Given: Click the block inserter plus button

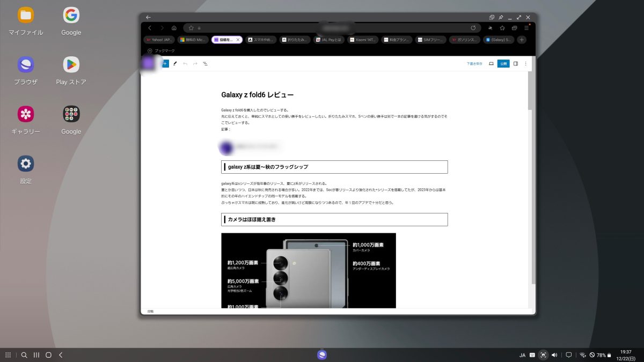Looking at the screenshot, I should click(165, 63).
